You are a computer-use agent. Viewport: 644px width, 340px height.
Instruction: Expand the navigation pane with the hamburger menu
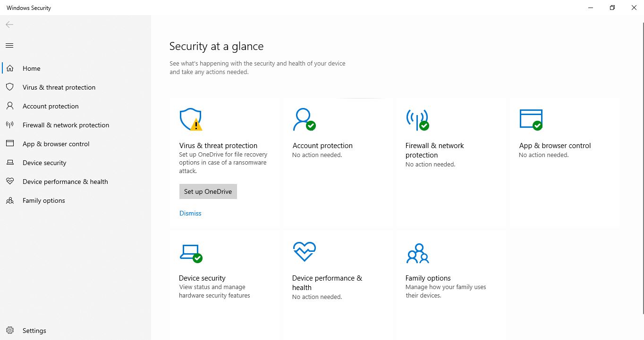9,45
